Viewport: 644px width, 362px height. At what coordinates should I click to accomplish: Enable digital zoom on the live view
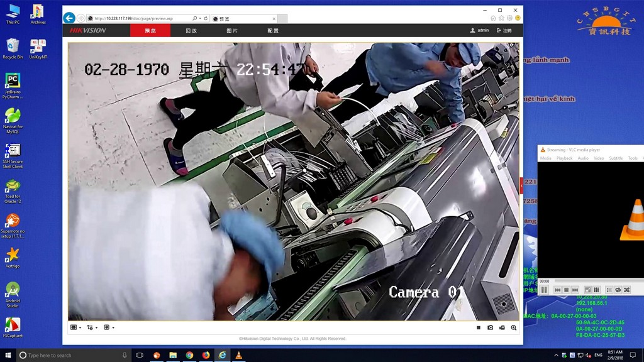(x=514, y=327)
